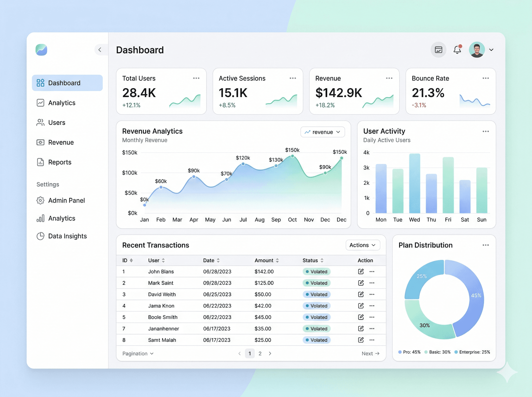This screenshot has width=532, height=397.
Task: Click the edit icon for John Blans row
Action: click(361, 272)
